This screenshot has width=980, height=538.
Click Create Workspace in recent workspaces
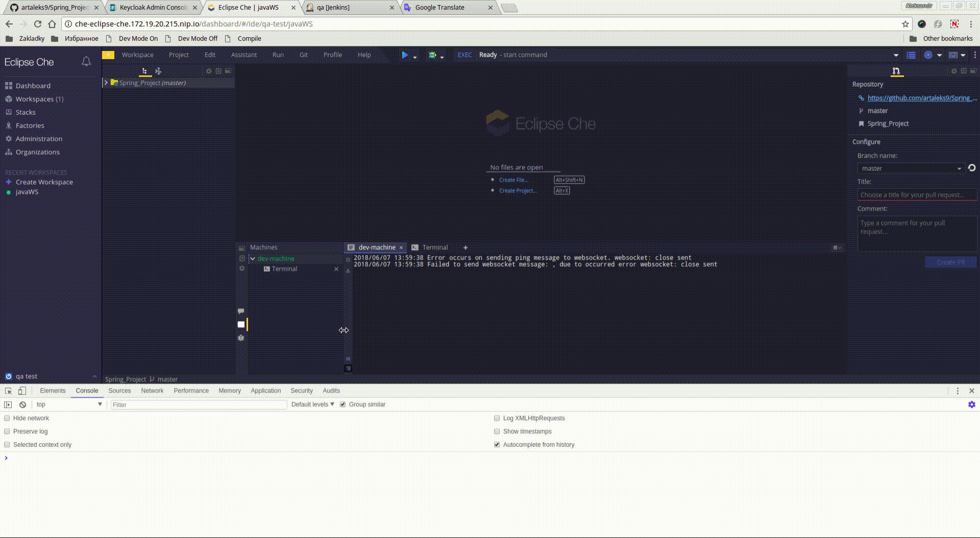coord(44,182)
